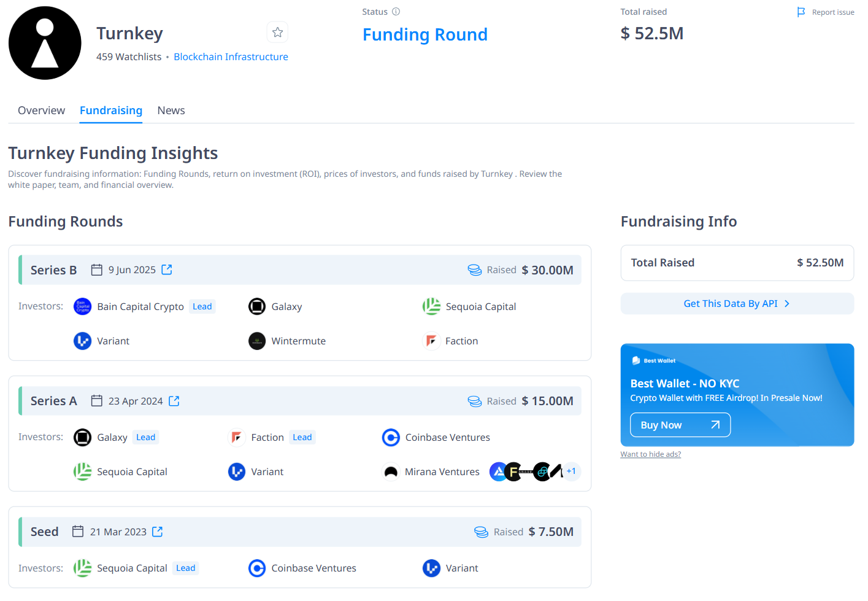The width and height of the screenshot is (868, 601).
Task: Open Sequoia Capital logo in Series A
Action: pyautogui.click(x=82, y=471)
